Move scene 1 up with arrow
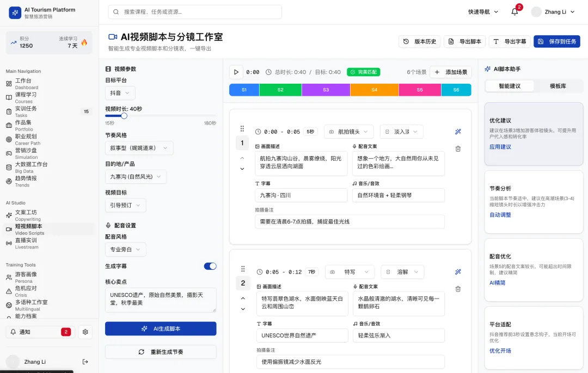This screenshot has width=588, height=373. [x=242, y=158]
